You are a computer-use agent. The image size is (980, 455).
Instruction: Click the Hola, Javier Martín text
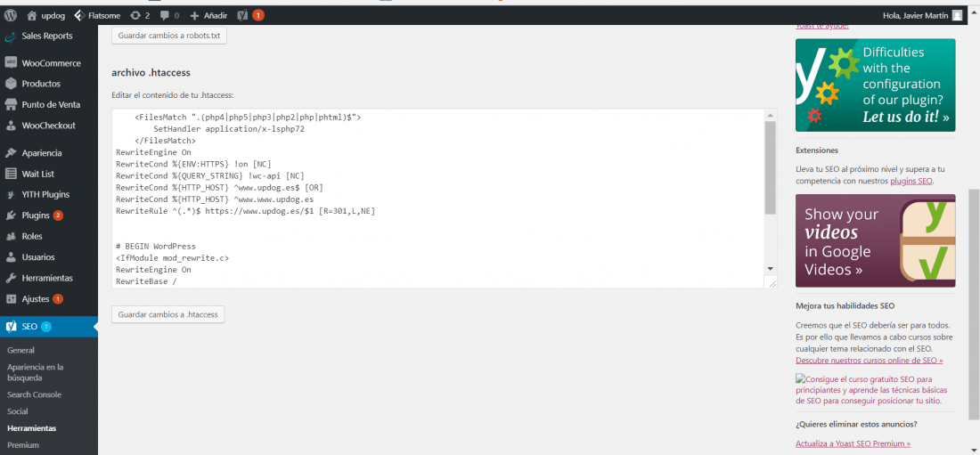[916, 16]
